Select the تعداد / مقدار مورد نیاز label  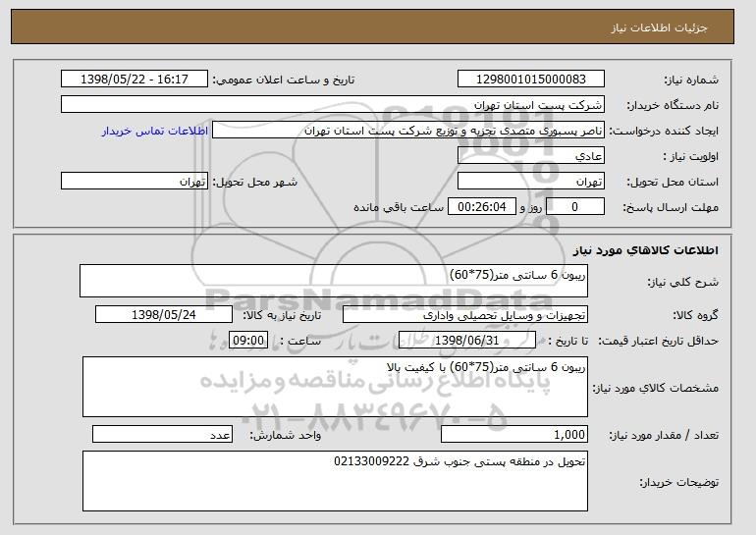(x=664, y=435)
